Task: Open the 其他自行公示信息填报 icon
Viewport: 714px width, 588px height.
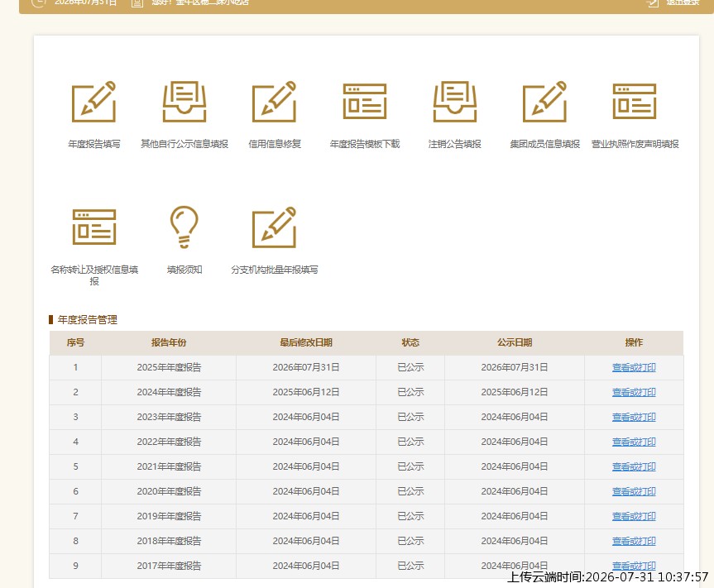Action: pos(184,102)
